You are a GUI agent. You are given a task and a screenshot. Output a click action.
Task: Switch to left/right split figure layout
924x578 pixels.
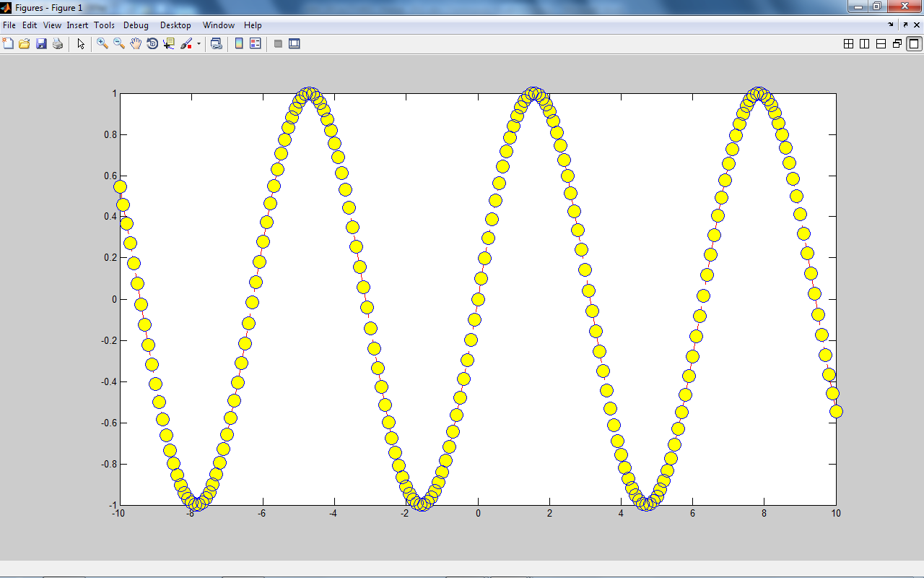(x=864, y=44)
